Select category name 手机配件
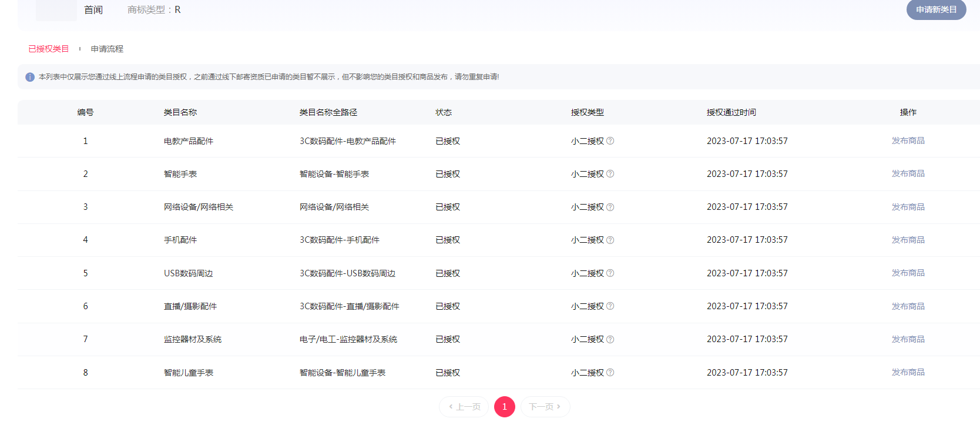The height and width of the screenshot is (425, 980). tap(180, 240)
